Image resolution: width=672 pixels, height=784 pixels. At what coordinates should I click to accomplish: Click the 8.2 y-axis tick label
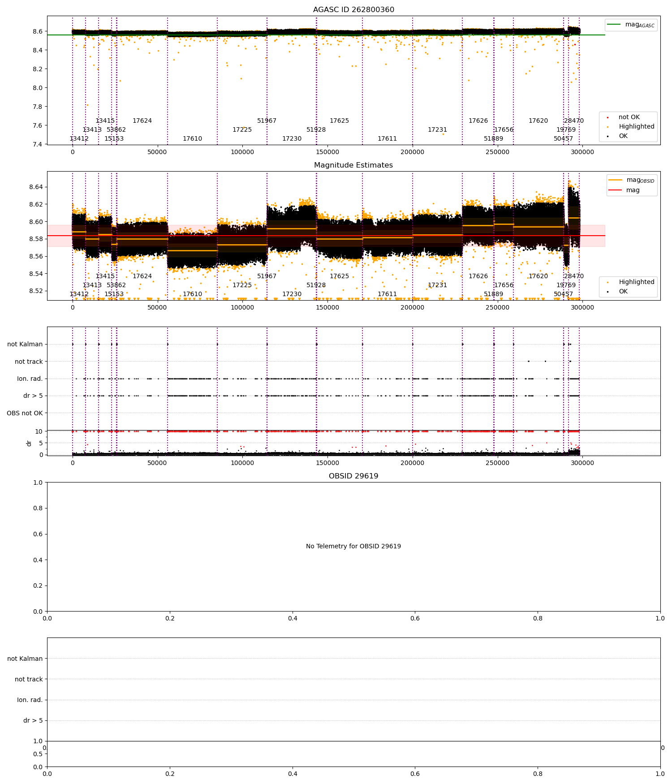38,69
